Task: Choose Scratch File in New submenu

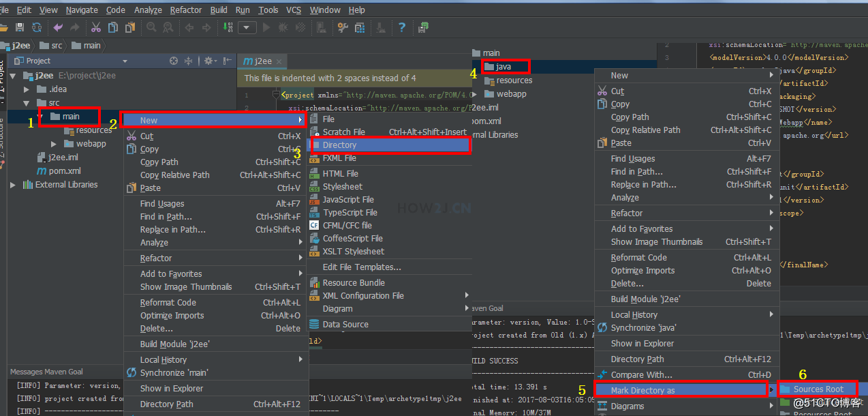Action: tap(388, 132)
